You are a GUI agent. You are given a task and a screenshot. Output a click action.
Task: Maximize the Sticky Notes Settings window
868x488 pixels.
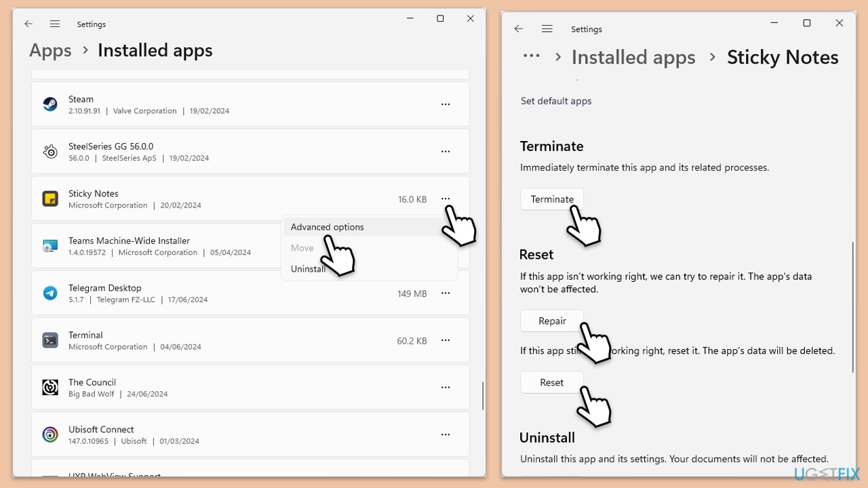point(807,23)
